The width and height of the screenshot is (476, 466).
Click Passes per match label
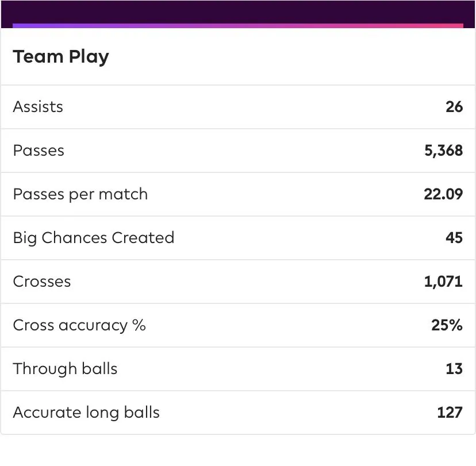(80, 194)
